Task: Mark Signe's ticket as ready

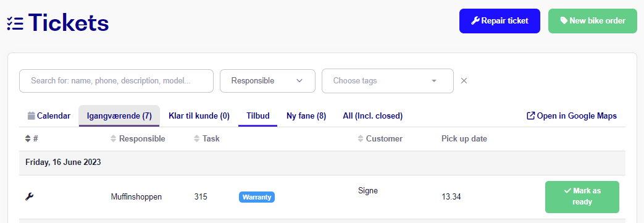Action: coord(582,196)
